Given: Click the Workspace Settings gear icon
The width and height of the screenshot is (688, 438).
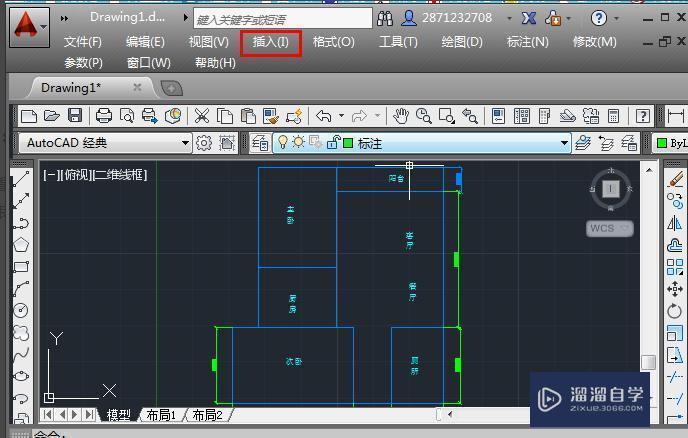Looking at the screenshot, I should (x=204, y=143).
